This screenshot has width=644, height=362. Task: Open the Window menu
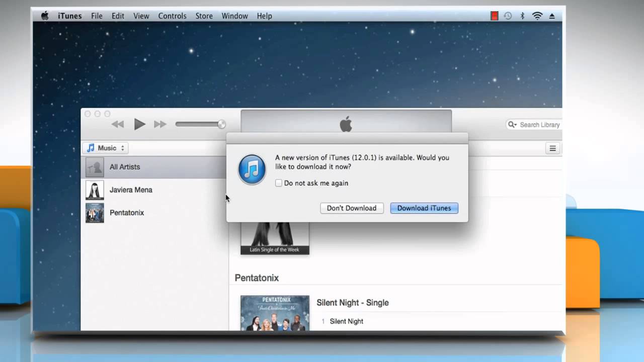234,16
